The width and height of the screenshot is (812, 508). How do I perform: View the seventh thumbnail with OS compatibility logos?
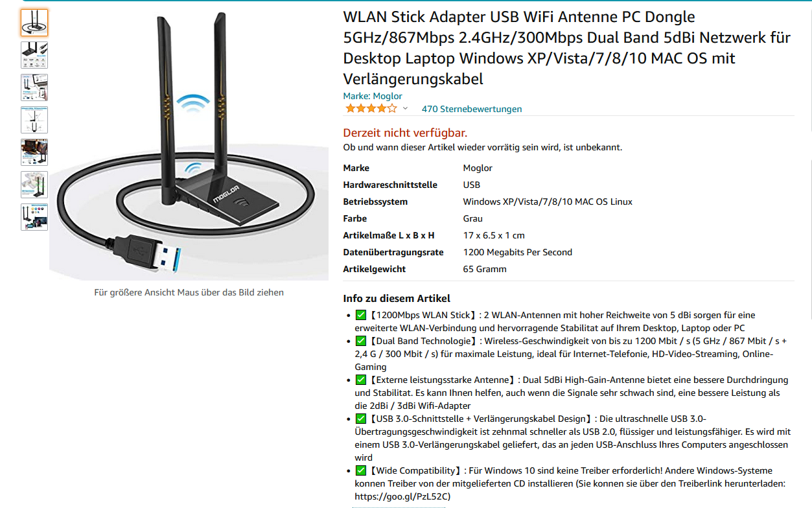click(34, 217)
